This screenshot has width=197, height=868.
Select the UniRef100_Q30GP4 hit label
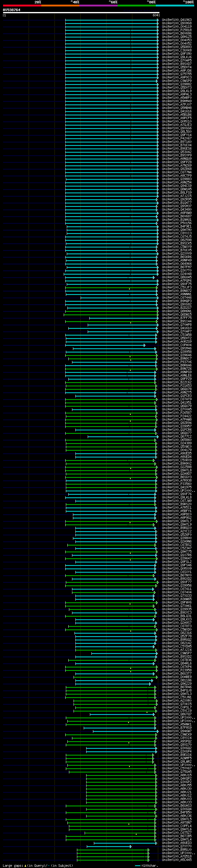177,751
